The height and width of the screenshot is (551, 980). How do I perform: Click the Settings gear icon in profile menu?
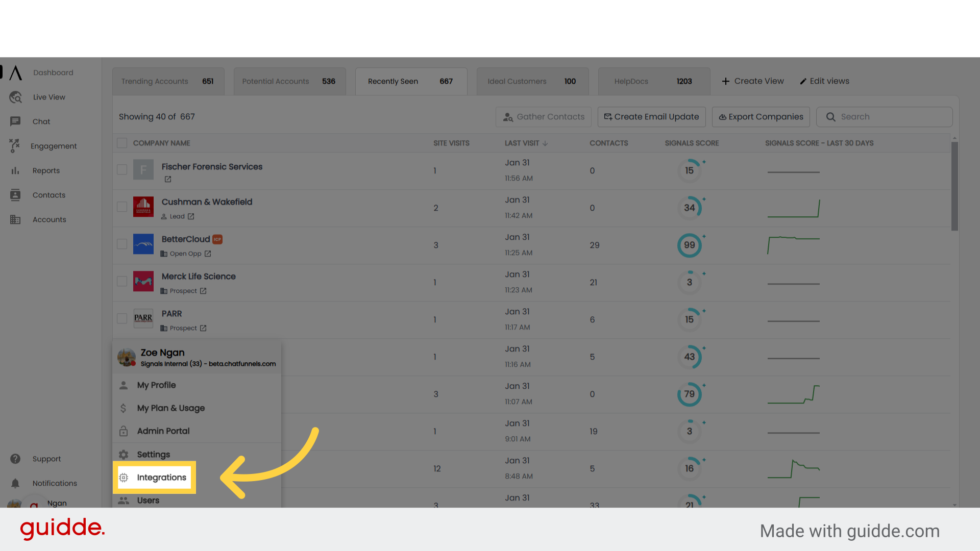(124, 455)
